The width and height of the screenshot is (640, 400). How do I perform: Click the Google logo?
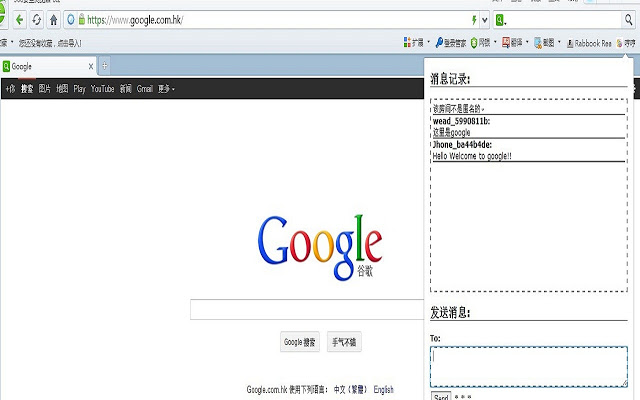320,247
